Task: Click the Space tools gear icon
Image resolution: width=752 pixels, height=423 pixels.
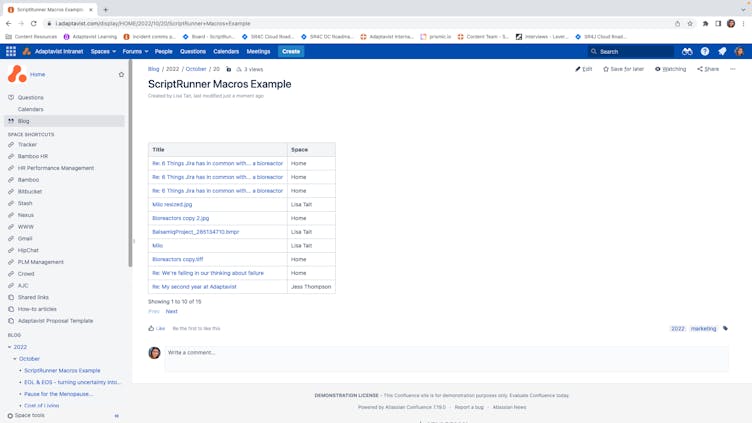Action: (x=10, y=416)
